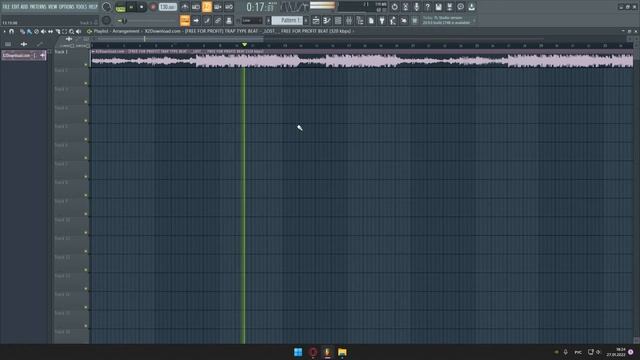Click the main volume knob in the top toolbar

pyautogui.click(x=107, y=7)
